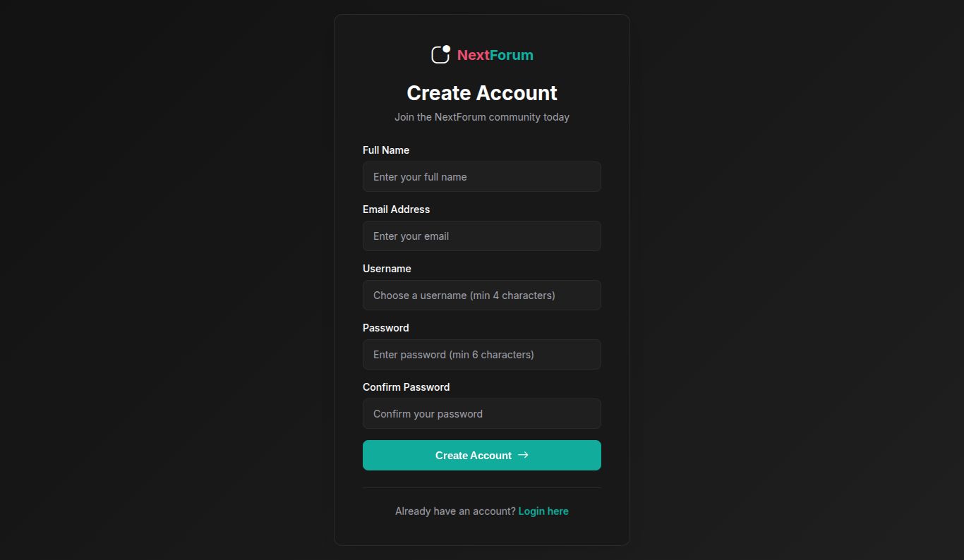964x560 pixels.
Task: Click the Username label text
Action: [387, 269]
